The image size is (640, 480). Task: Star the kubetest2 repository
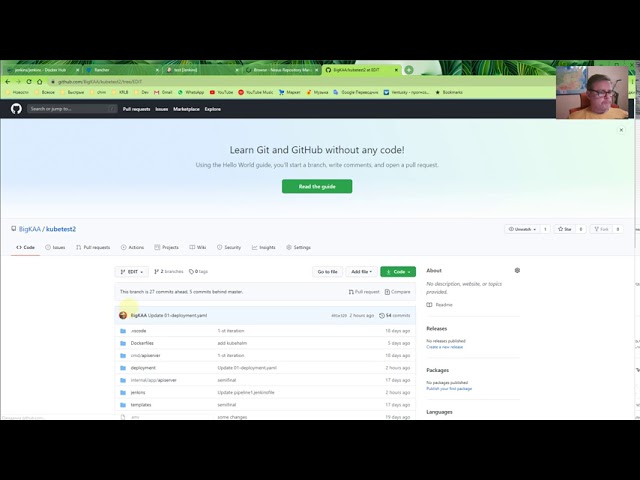[567, 229]
